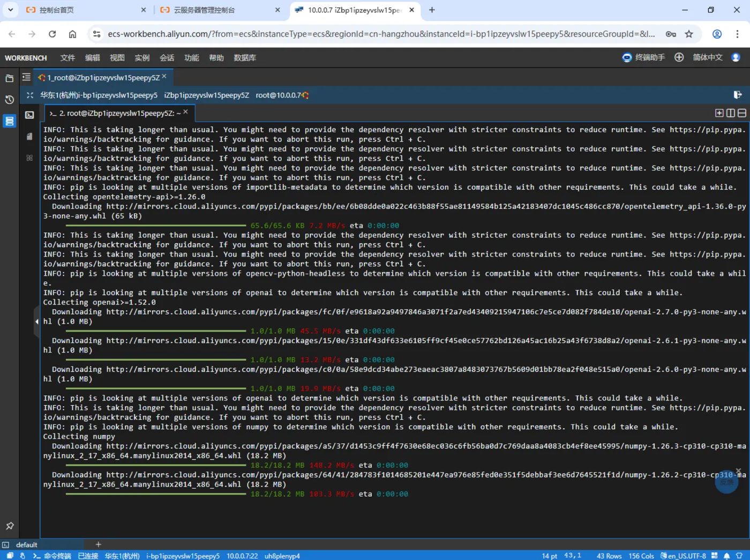Click instance ID i-bp1ipzeyvslw15peepy5 in status bar
750x560 pixels.
(183, 556)
